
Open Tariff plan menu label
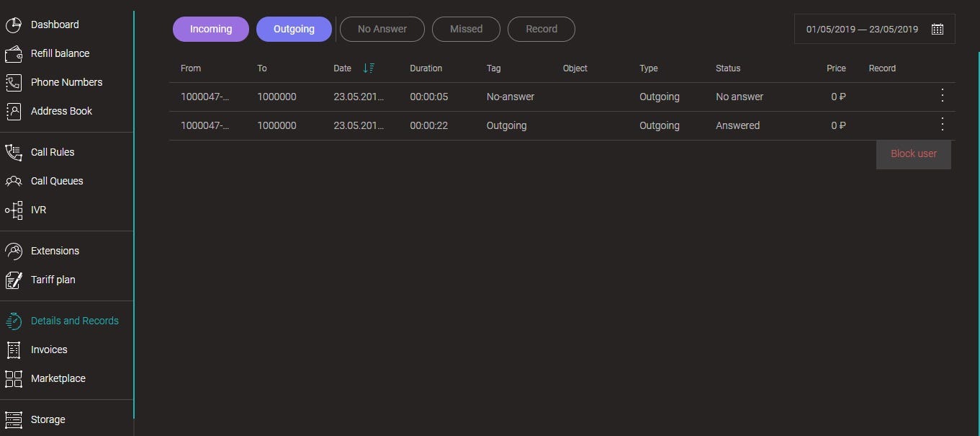(53, 280)
